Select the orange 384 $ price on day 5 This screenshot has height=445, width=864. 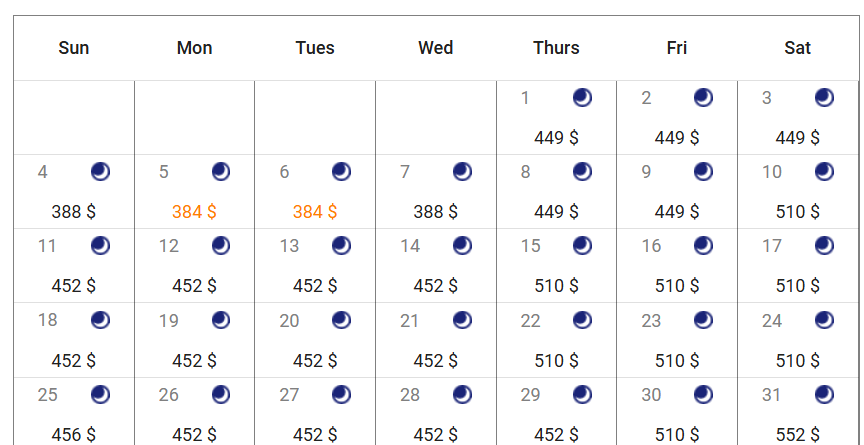pos(194,212)
